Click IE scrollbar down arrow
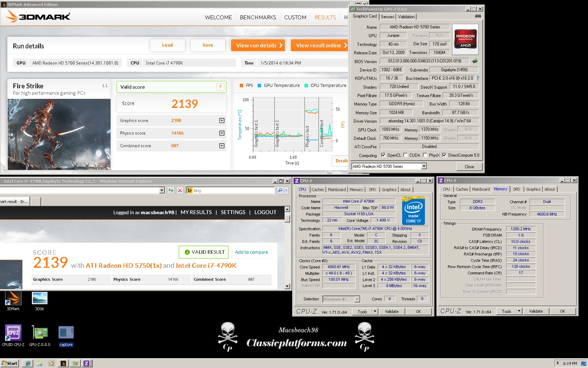The width and height of the screenshot is (588, 368). [287, 286]
